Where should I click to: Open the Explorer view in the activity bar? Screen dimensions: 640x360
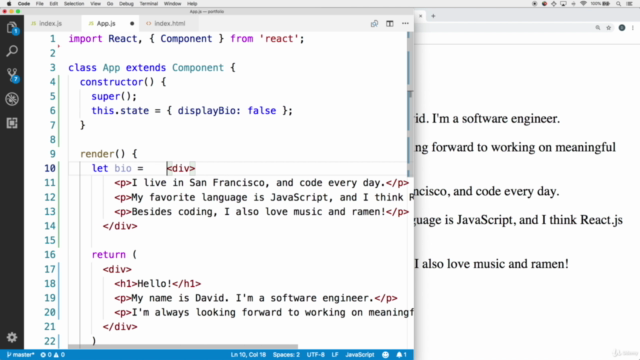coord(12,28)
